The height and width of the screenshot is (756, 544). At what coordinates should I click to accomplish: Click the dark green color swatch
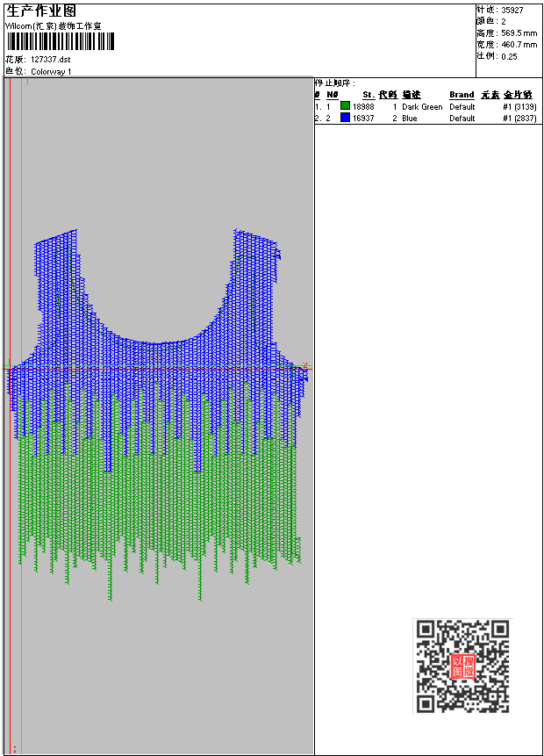point(345,106)
